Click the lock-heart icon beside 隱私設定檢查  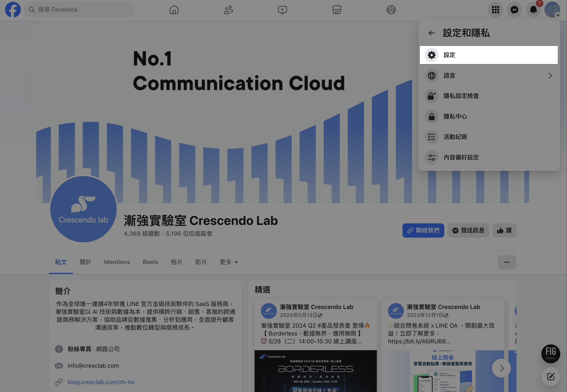(432, 96)
